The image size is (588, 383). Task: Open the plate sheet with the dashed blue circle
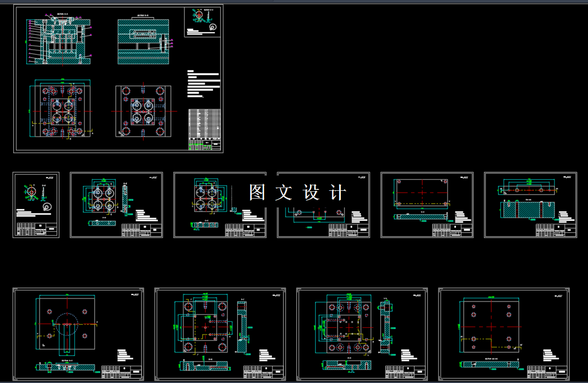pos(78,334)
